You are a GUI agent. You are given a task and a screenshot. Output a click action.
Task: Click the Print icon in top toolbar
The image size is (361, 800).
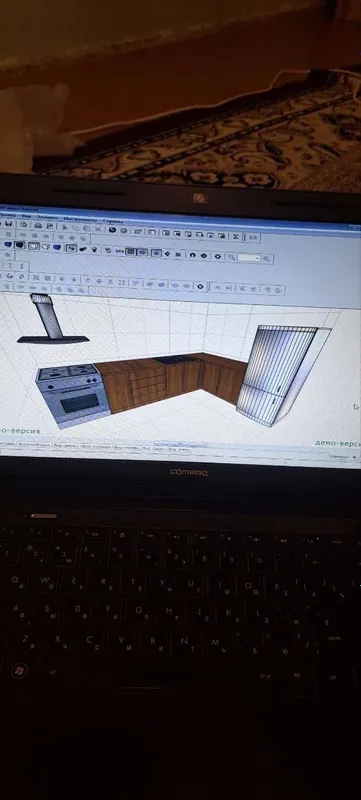tap(38, 225)
